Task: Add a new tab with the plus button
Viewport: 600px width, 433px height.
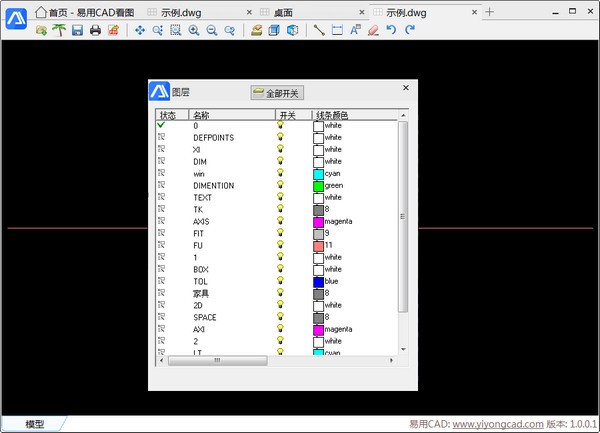Action: click(489, 12)
